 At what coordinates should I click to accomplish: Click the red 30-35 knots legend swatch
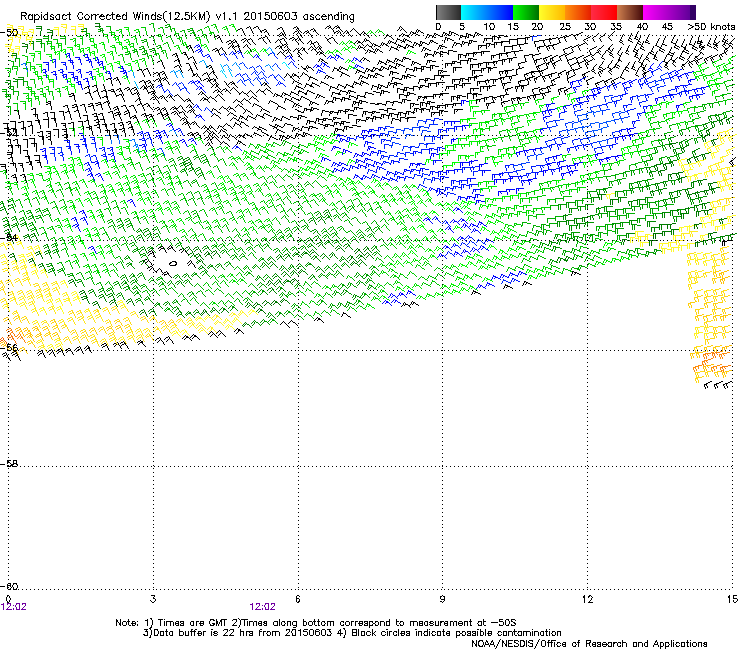[x=604, y=12]
